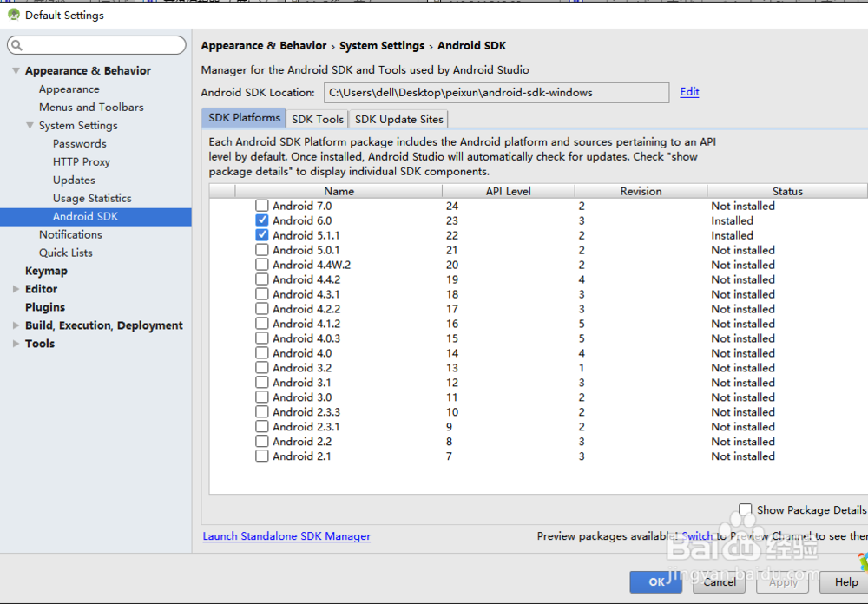Viewport: 868px width, 604px height.
Task: Click the Edit link for SDK location
Action: point(689,92)
